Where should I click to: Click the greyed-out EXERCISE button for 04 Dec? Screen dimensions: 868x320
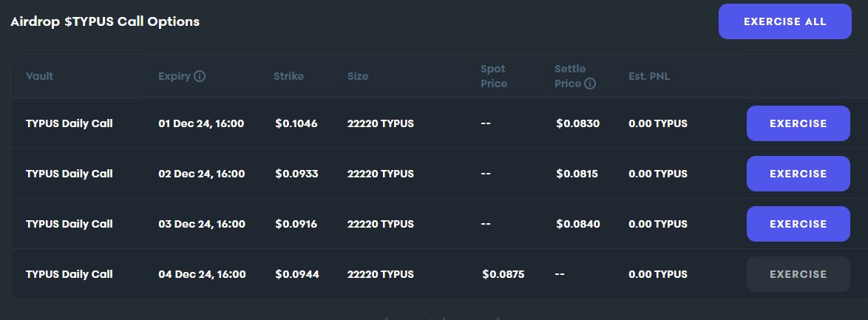coord(798,274)
